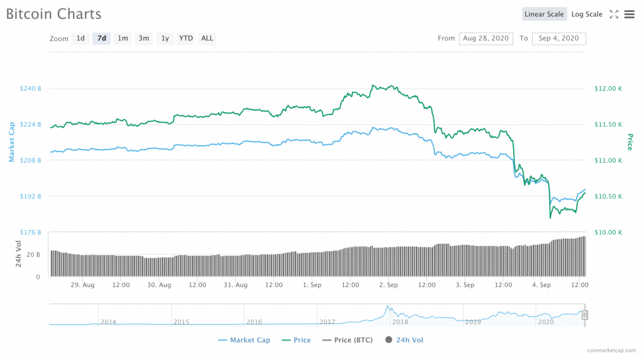Toggle Market Cap series in legend

pos(244,340)
